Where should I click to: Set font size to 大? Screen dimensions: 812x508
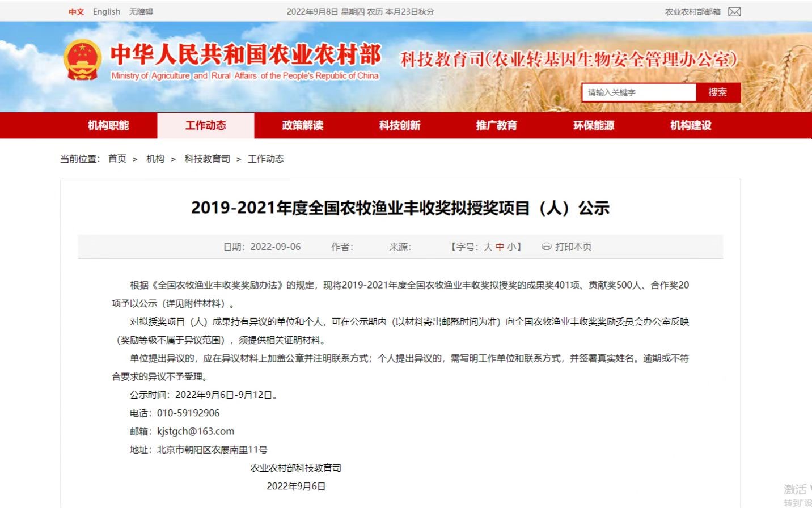coord(488,247)
